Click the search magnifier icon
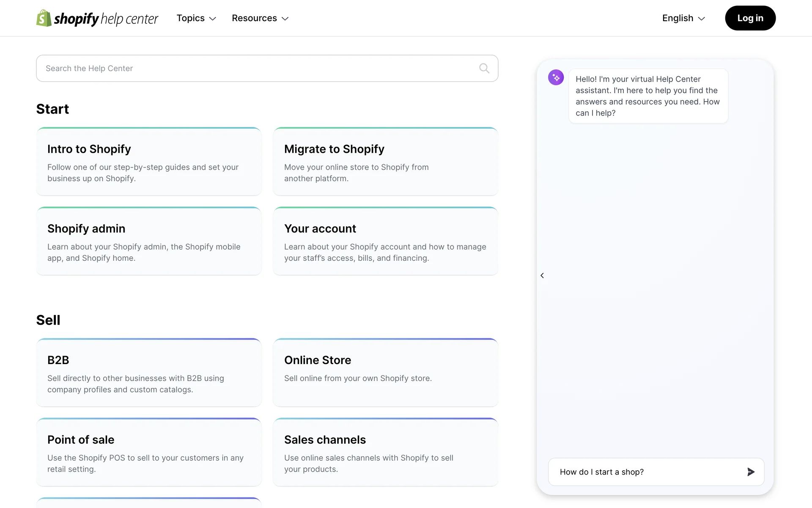 484,68
